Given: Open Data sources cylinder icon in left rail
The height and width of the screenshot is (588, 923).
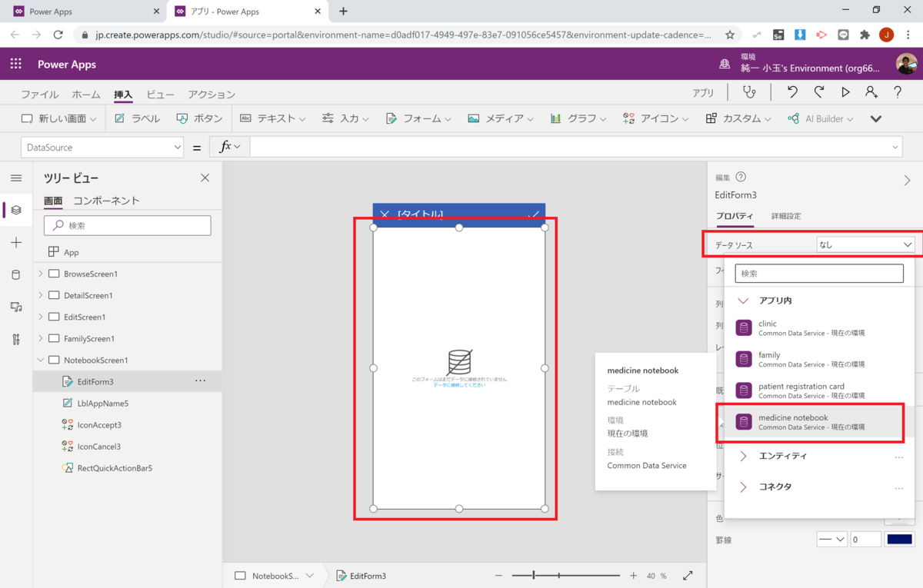Looking at the screenshot, I should click(x=16, y=275).
